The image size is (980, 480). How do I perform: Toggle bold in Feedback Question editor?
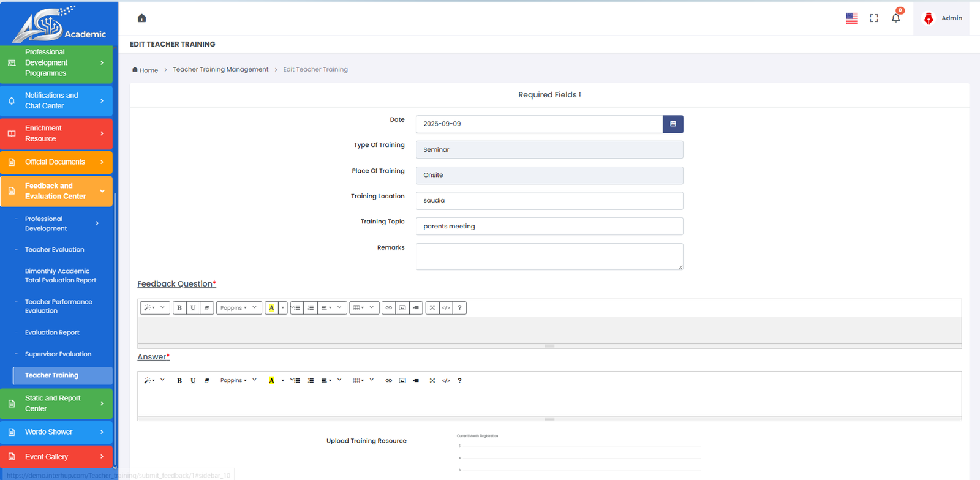179,308
